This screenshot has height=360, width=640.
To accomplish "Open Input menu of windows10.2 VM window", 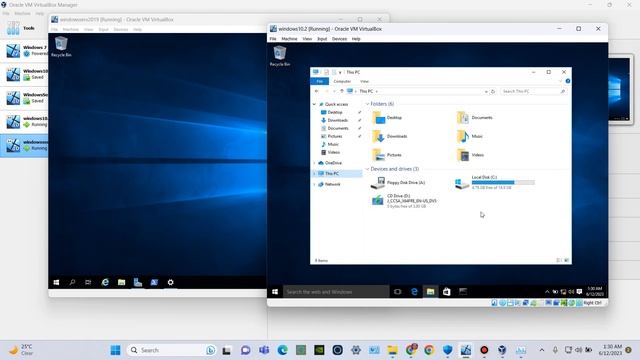I will point(322,39).
